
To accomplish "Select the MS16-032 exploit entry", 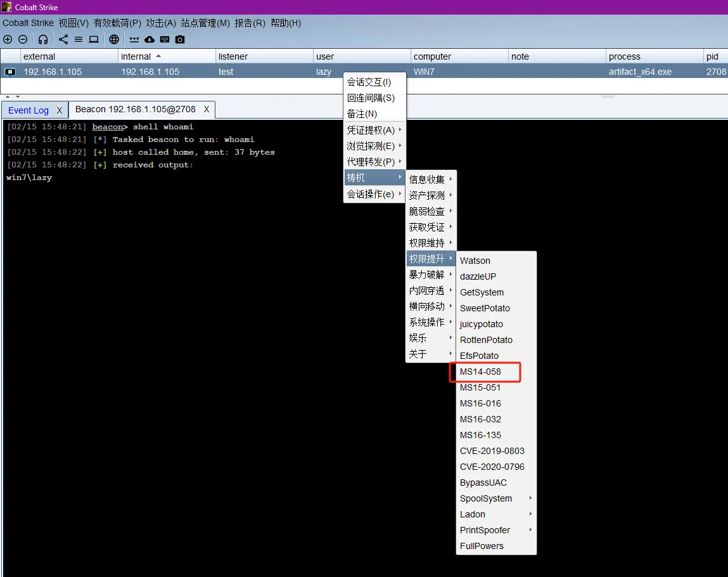I will (496, 419).
